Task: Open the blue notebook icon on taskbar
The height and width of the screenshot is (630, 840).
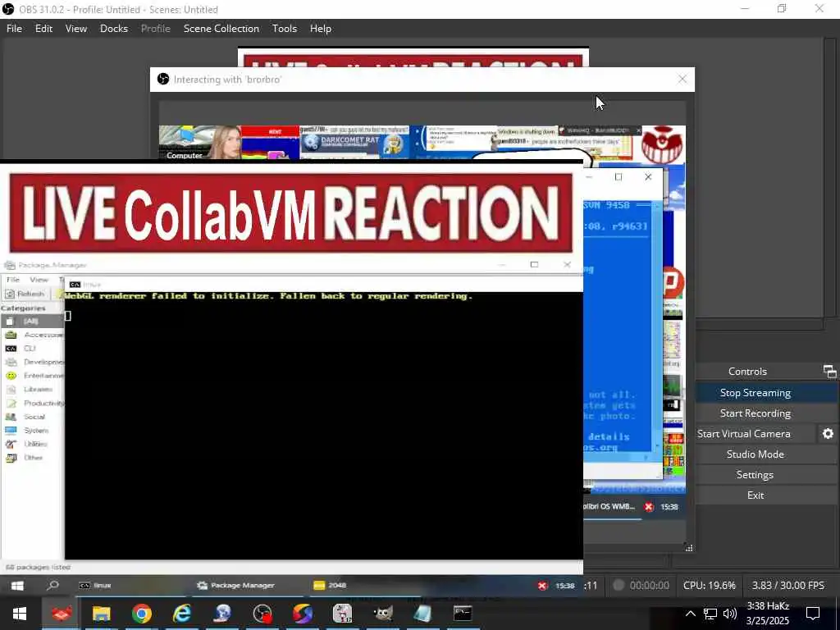Action: pyautogui.click(x=422, y=614)
